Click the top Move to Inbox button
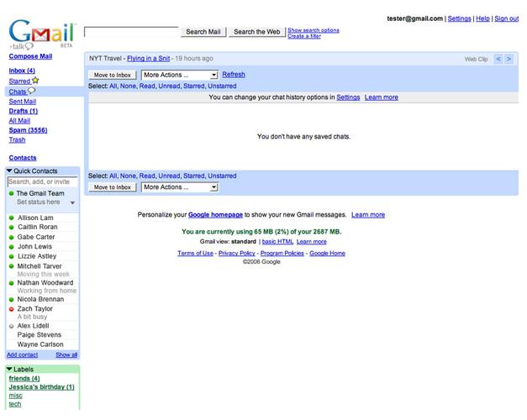This screenshot has height=420, width=527. tap(112, 75)
